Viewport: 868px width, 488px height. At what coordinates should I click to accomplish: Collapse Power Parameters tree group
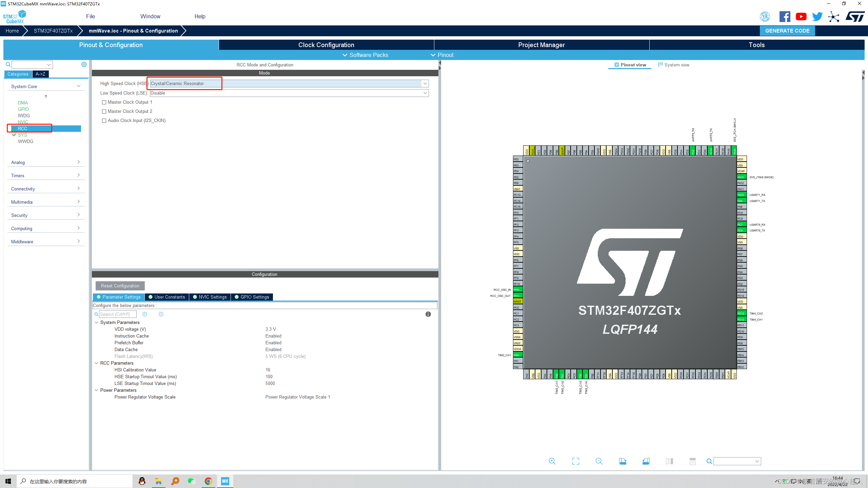tap(96, 390)
